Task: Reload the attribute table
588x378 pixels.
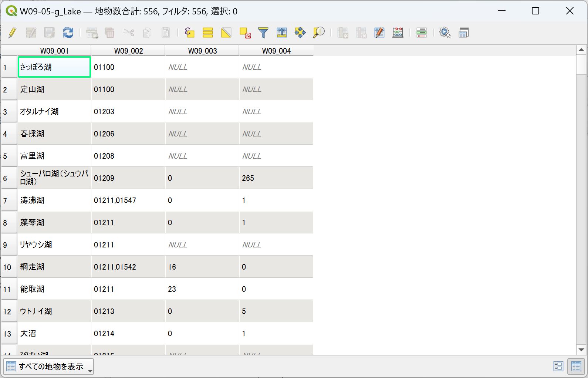Action: [68, 33]
